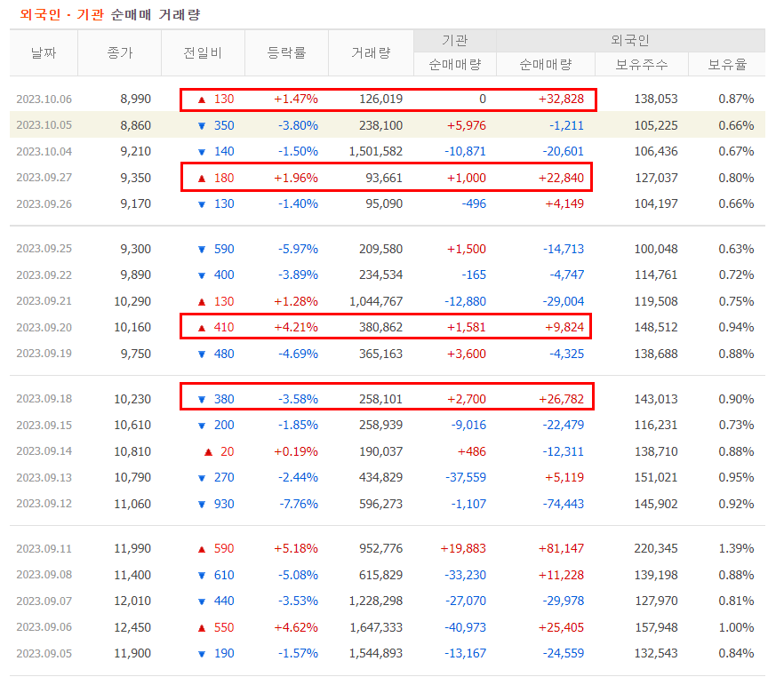This screenshot has width=784, height=685.
Task: Click the 날짜 column header
Action: [x=43, y=53]
